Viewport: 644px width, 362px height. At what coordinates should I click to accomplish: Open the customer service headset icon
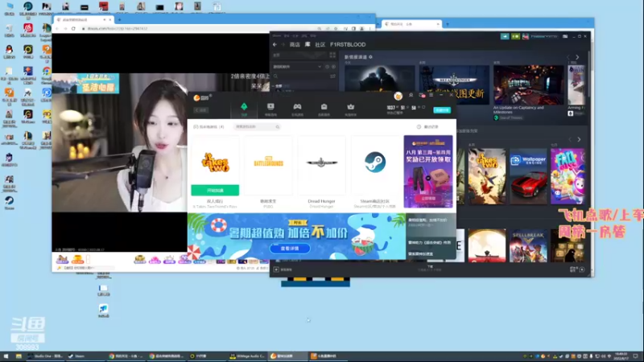point(411,95)
